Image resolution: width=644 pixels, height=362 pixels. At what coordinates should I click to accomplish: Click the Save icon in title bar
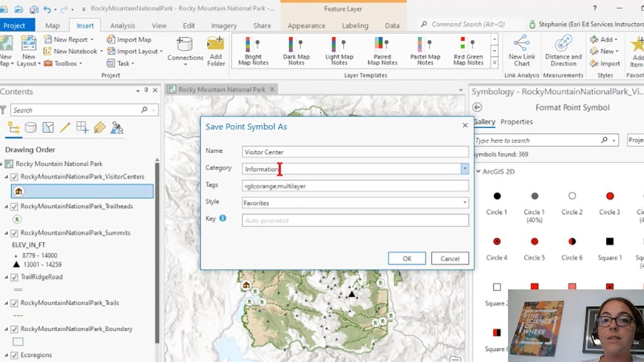point(34,9)
